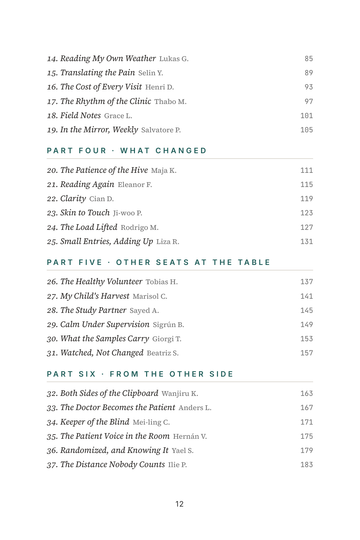Go to Translating the Pain entry
Image resolution: width=360 pixels, height=540 pixels.
180,73
